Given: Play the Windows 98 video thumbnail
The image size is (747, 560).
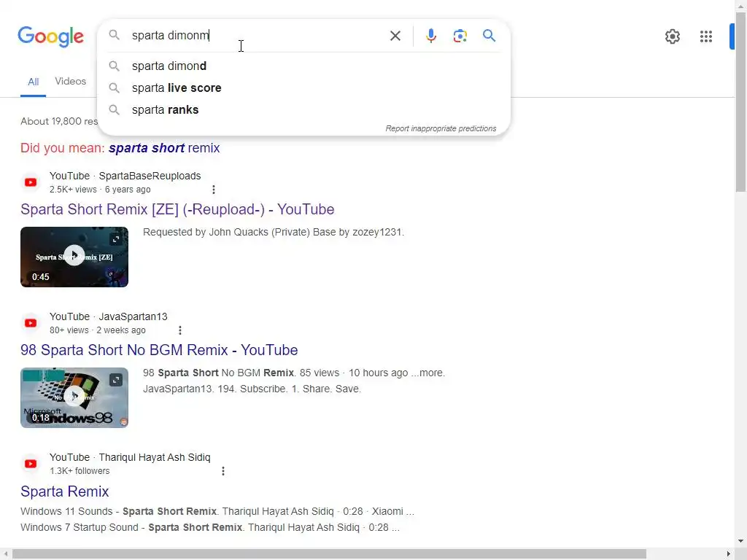Looking at the screenshot, I should [74, 396].
